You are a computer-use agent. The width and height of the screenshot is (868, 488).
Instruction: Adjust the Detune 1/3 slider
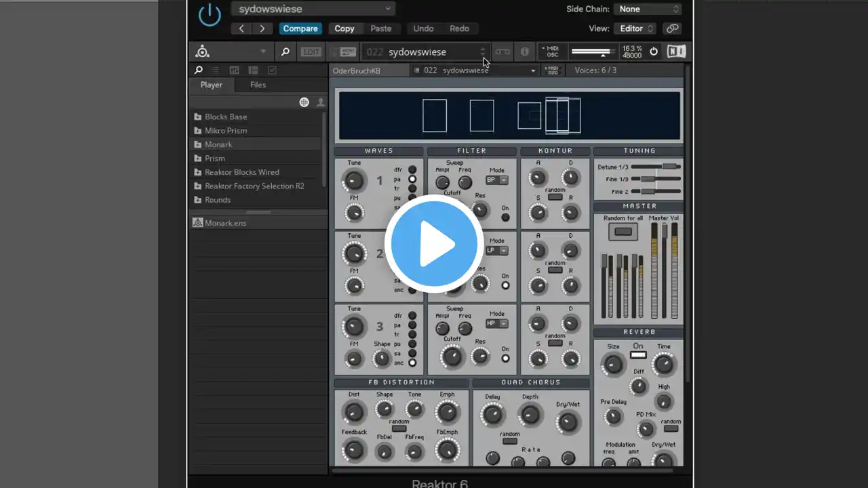[x=656, y=166]
